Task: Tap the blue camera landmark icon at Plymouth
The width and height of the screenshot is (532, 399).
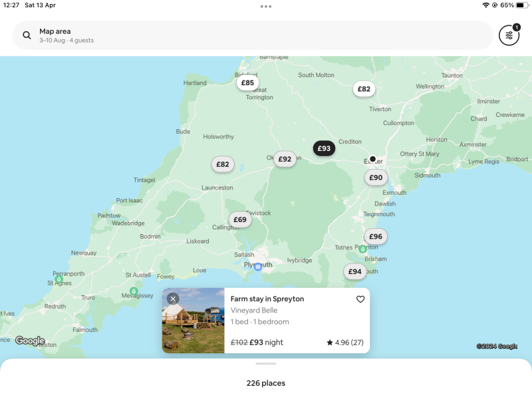Action: pyautogui.click(x=258, y=267)
